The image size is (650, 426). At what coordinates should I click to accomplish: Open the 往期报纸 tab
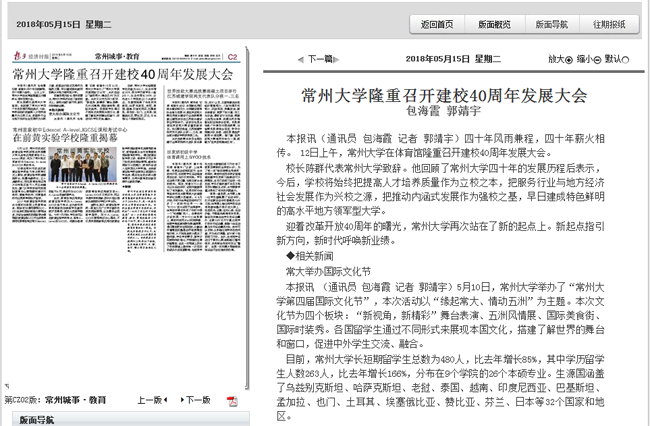pos(608,24)
